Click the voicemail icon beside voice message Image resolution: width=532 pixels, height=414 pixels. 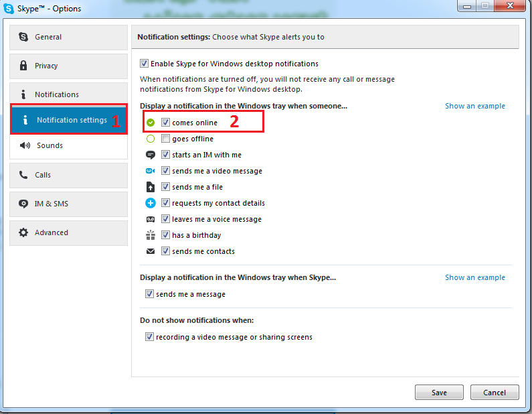coord(151,219)
